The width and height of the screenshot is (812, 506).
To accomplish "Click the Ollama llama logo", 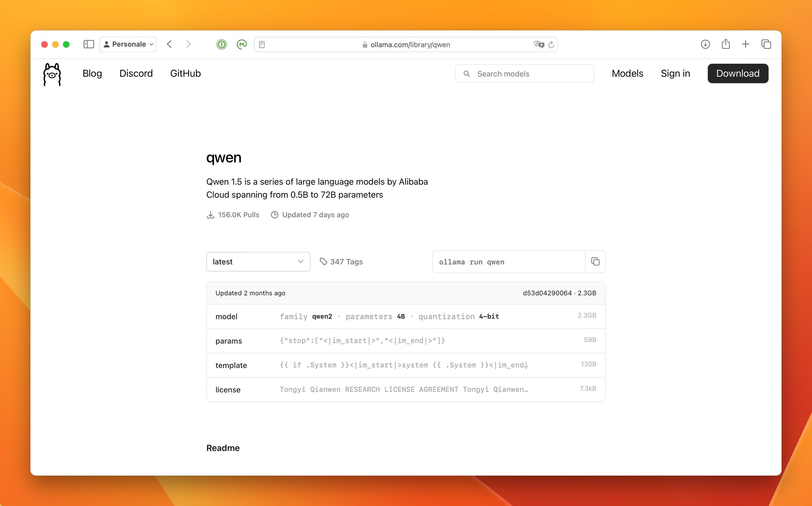I will (x=52, y=74).
